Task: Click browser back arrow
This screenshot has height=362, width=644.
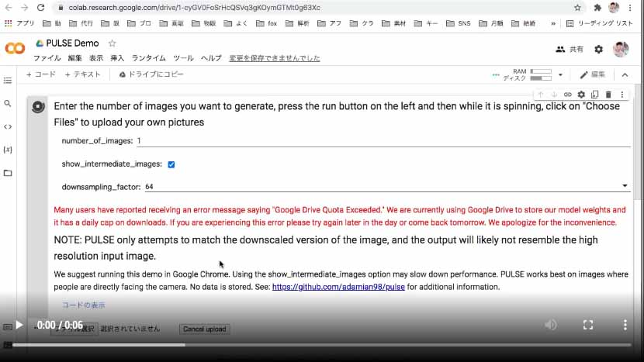Action: [9, 8]
